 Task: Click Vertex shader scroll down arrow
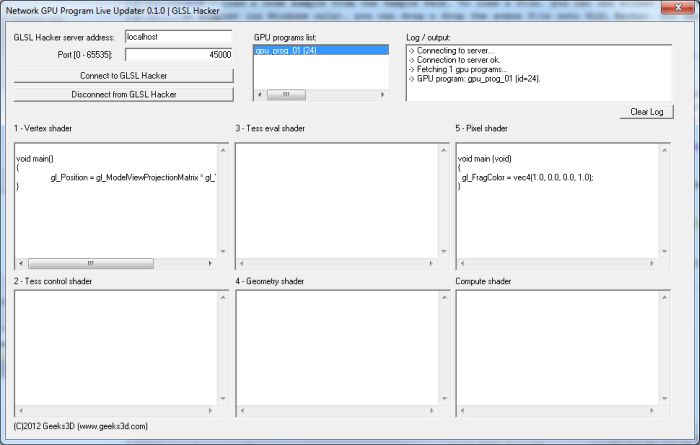point(223,251)
